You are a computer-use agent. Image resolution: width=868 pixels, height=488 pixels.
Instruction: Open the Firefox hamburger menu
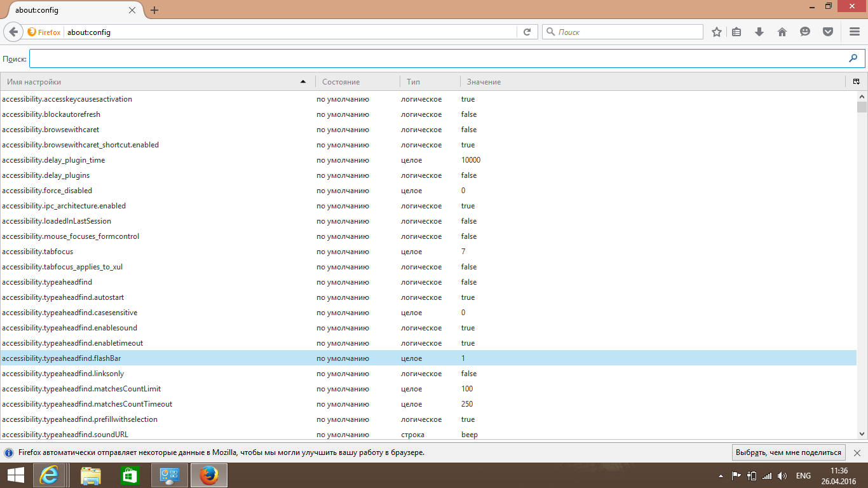pyautogui.click(x=855, y=32)
